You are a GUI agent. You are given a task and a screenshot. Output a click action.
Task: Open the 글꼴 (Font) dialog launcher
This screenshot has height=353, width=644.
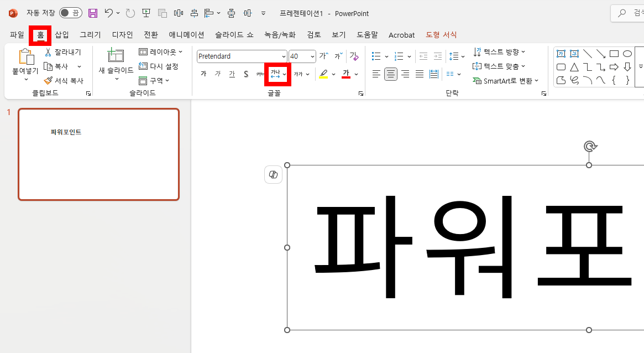360,94
